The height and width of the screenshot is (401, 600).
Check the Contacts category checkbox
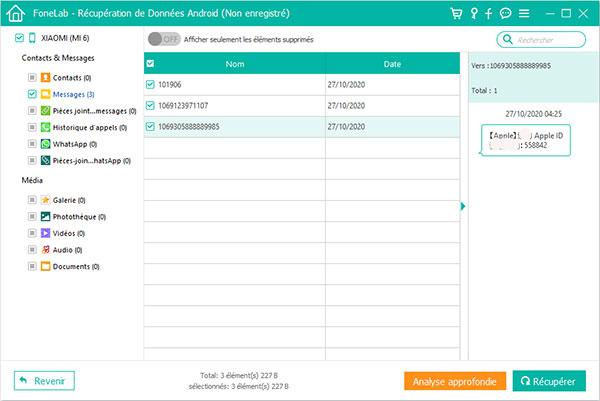point(32,77)
